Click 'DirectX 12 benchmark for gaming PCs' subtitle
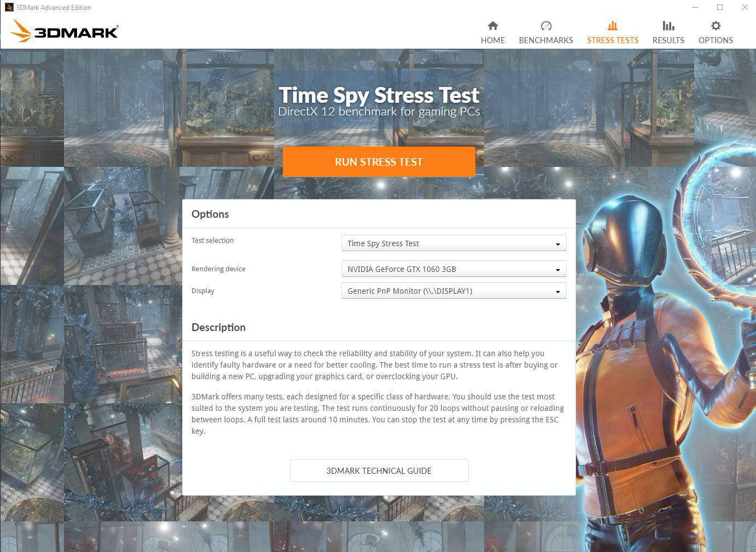The width and height of the screenshot is (756, 552). pyautogui.click(x=379, y=112)
